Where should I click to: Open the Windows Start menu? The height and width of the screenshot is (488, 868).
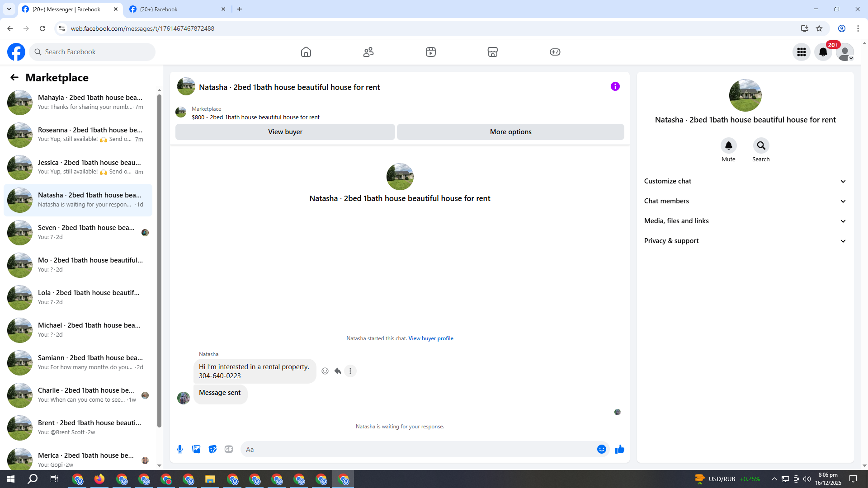[11, 479]
